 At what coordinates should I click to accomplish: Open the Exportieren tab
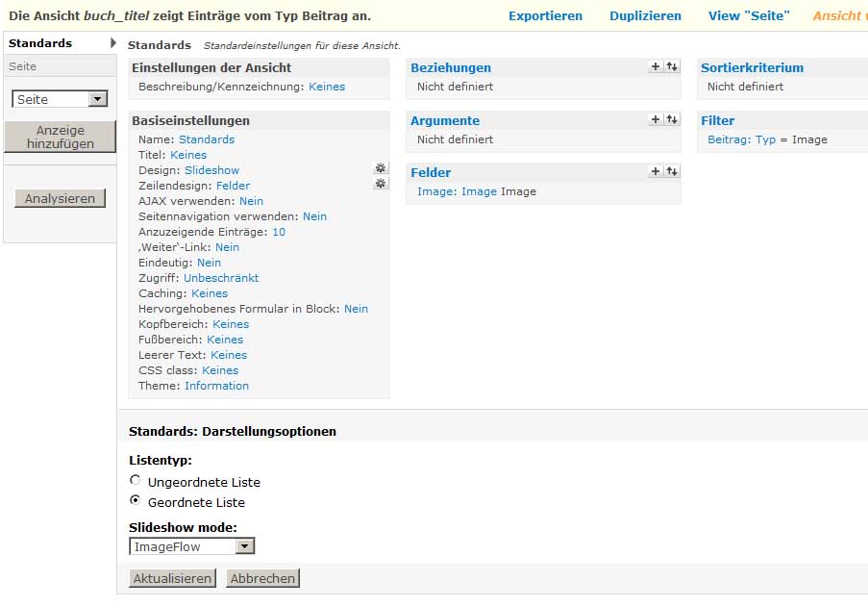pos(545,16)
